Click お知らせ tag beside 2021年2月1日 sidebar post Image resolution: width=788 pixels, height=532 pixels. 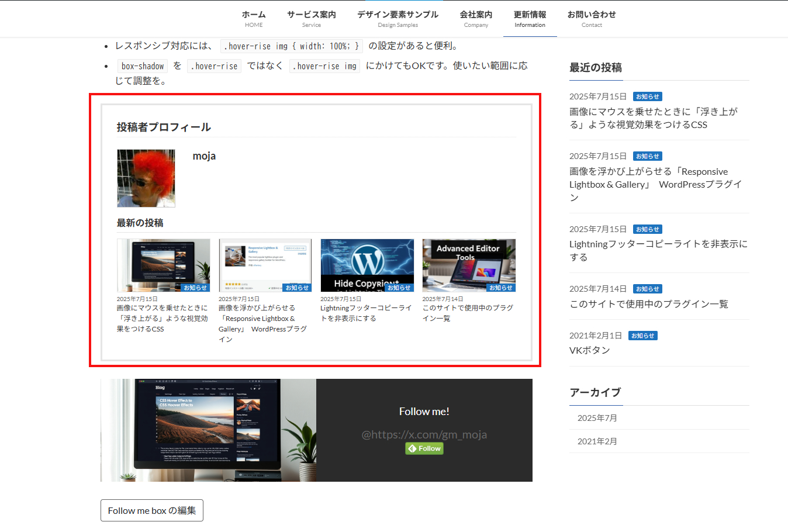643,336
